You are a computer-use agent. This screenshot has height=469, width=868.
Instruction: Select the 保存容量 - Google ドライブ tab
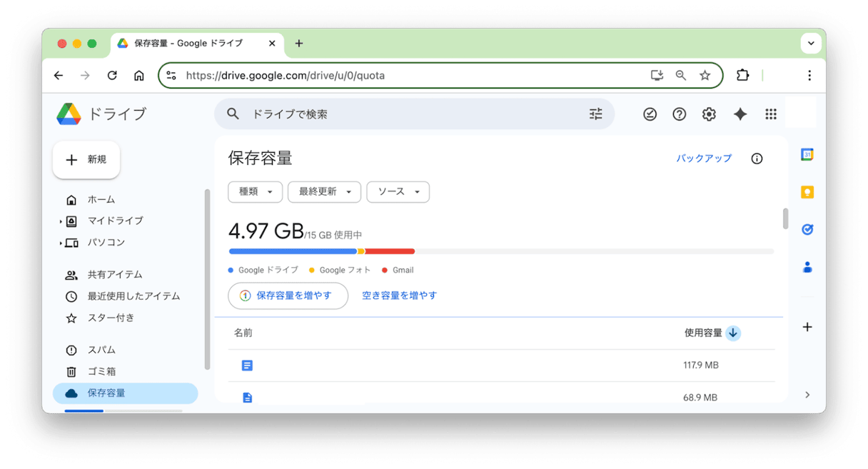tap(198, 44)
